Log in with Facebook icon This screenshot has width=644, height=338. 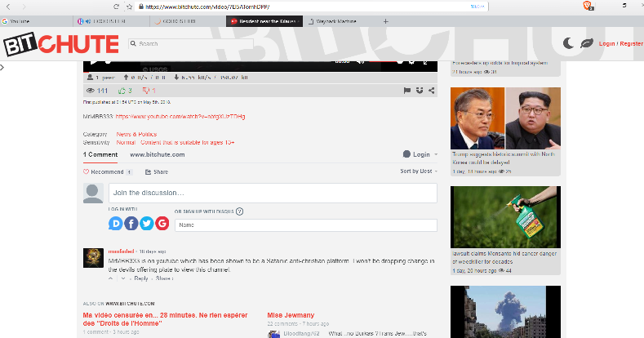click(131, 224)
